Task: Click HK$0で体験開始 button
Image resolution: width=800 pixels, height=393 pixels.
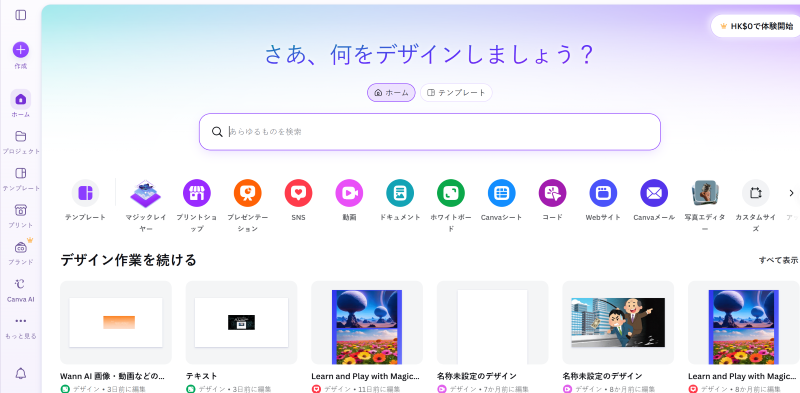Action: tap(757, 26)
